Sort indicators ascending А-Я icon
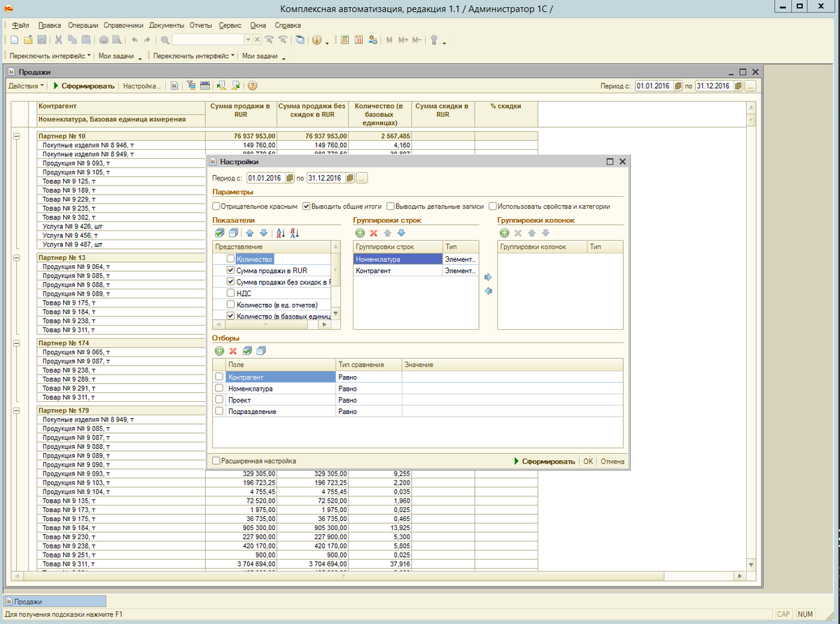The height and width of the screenshot is (624, 840). click(x=281, y=233)
